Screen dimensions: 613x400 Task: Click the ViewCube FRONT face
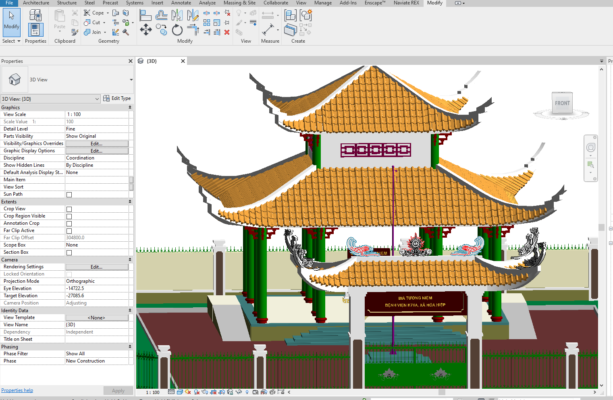[561, 103]
